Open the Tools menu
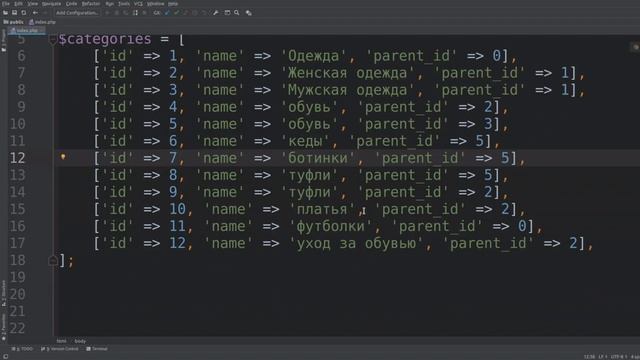 (x=124, y=4)
